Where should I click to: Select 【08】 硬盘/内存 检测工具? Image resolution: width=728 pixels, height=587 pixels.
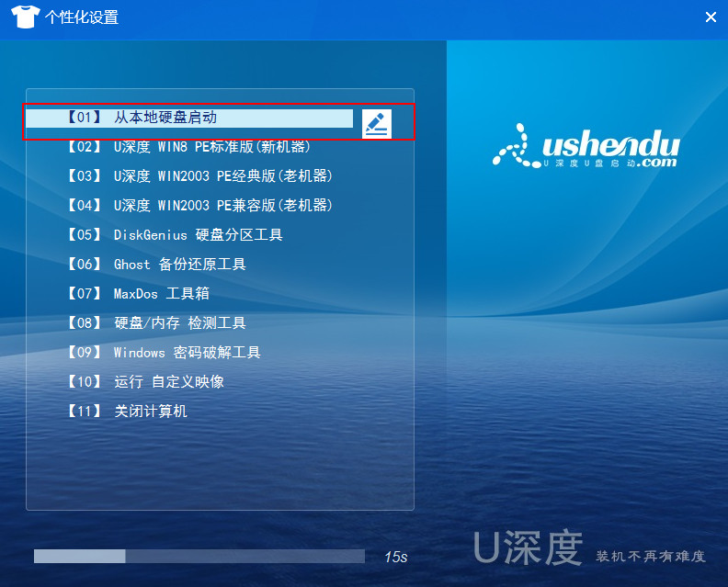click(x=156, y=323)
